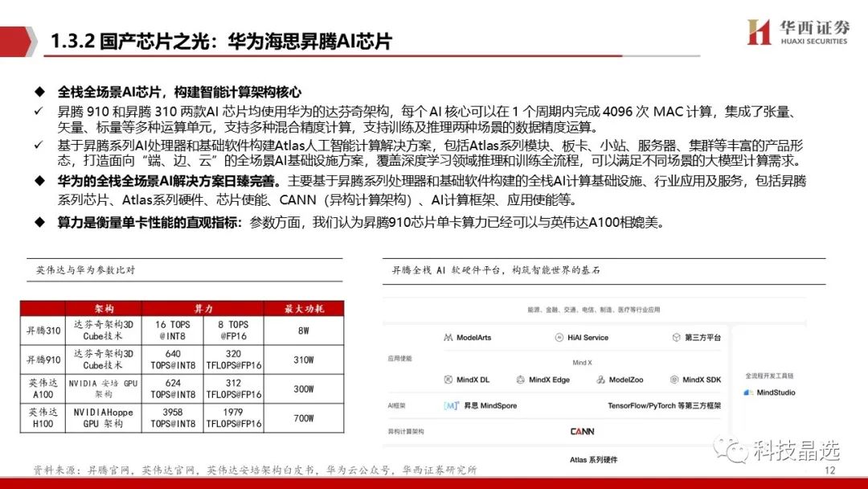Image resolution: width=868 pixels, height=489 pixels.
Task: Click the 昇思 MindSpore [M] icon
Action: 451,405
